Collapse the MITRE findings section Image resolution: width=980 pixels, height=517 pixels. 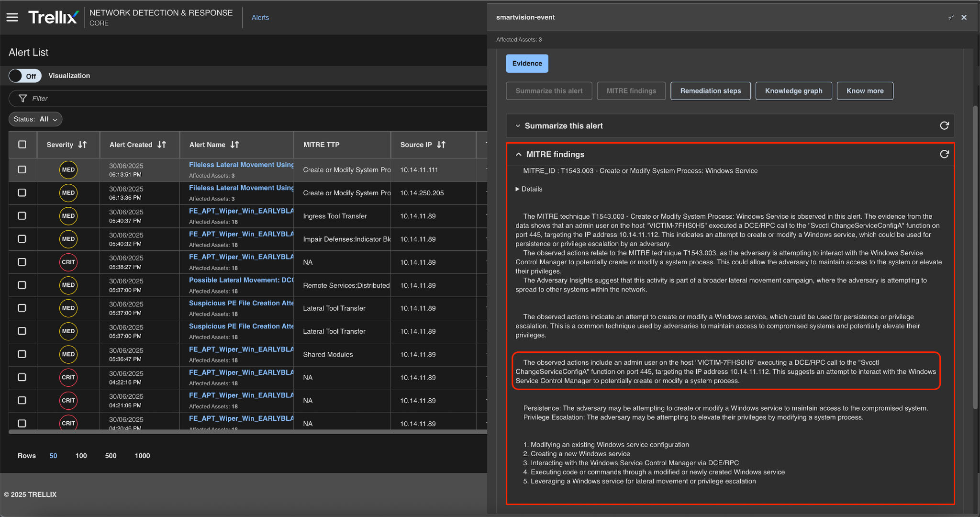coord(519,154)
